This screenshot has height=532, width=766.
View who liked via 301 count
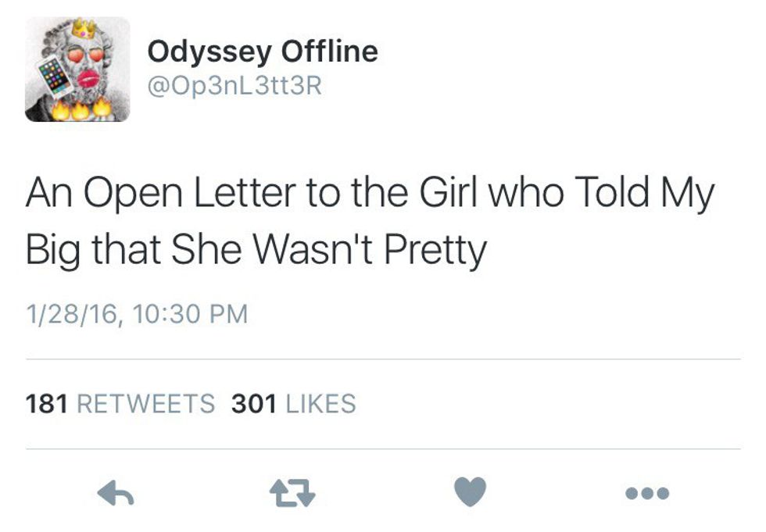coord(253,404)
